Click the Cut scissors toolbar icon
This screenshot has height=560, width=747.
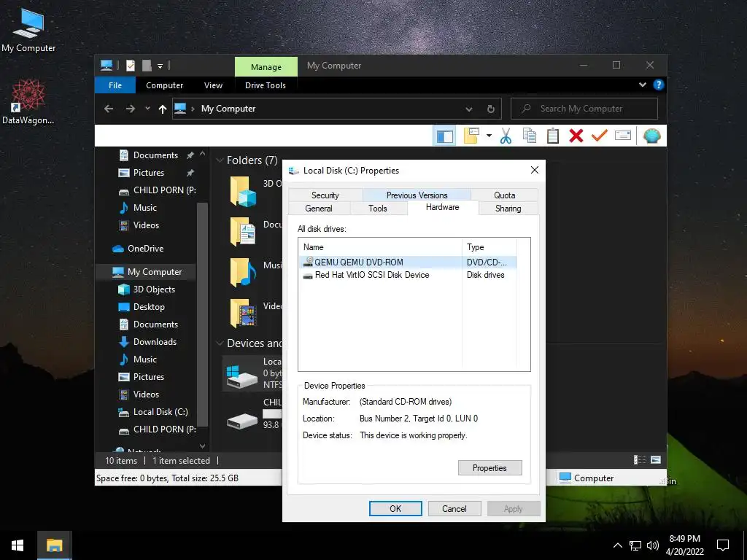click(506, 136)
